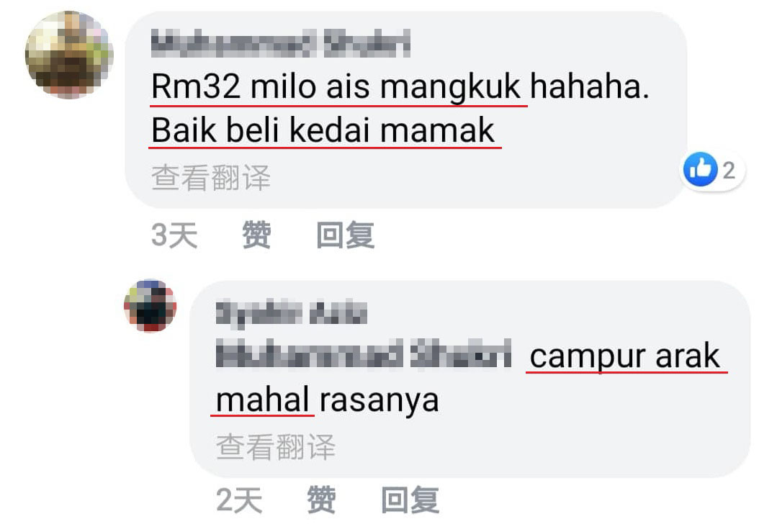Click the blurred mentioned name before campur arak
The width and height of the screenshot is (777, 532).
[363, 353]
